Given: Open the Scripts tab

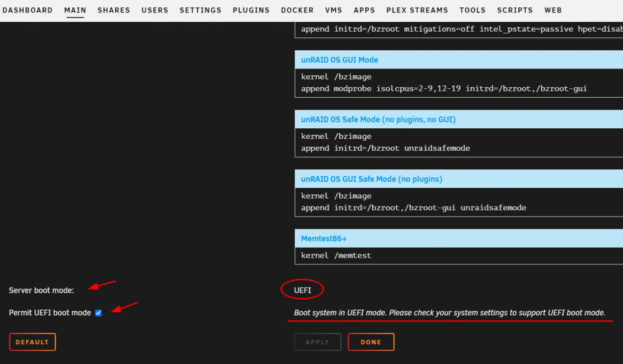Looking at the screenshot, I should [x=515, y=11].
